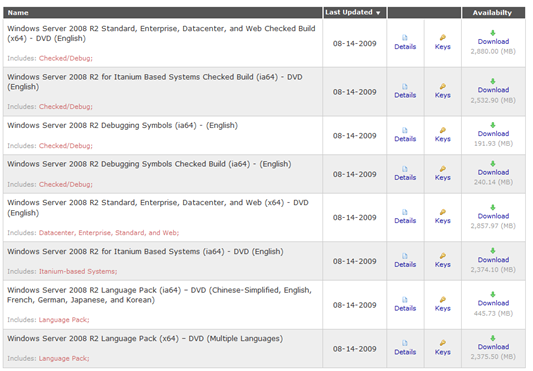Open Keys link for x64 Checked Build DVD
This screenshot has height=371, width=533.
point(443,47)
